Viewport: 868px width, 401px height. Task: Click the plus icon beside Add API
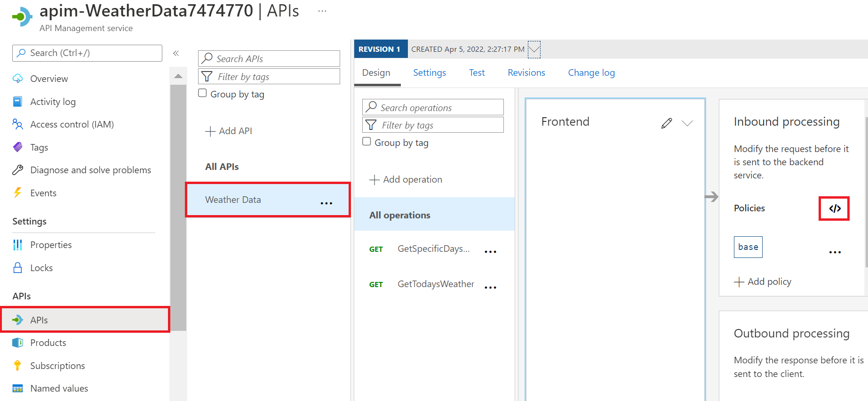tap(210, 131)
